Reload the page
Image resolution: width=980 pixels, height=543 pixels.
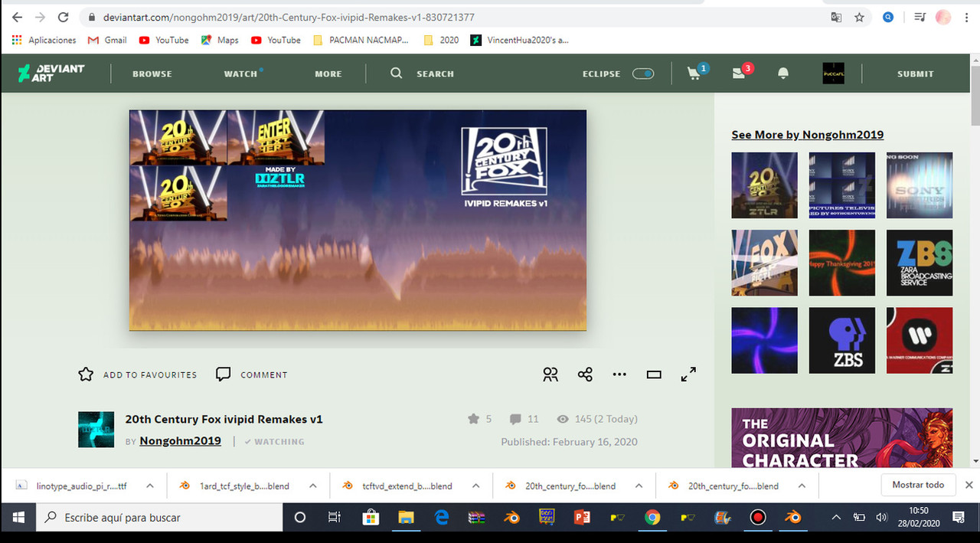(x=64, y=17)
